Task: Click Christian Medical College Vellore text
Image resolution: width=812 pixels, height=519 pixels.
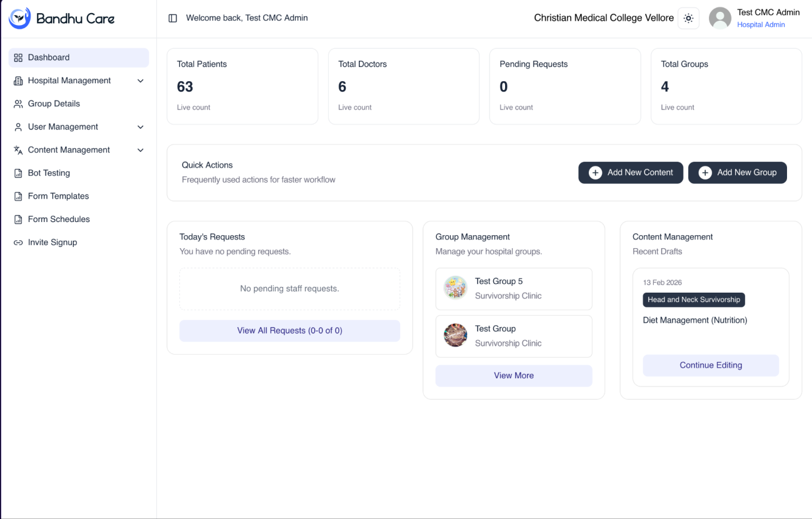Action: pyautogui.click(x=604, y=18)
